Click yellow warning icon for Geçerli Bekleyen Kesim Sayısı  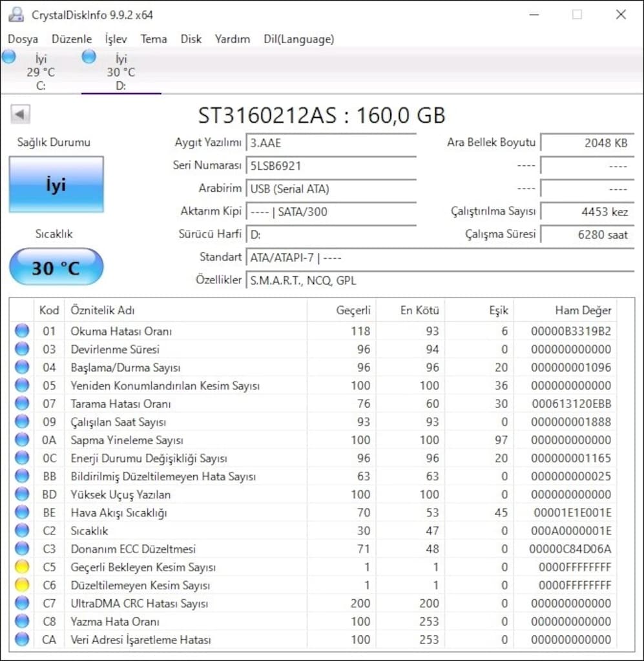[x=22, y=567]
